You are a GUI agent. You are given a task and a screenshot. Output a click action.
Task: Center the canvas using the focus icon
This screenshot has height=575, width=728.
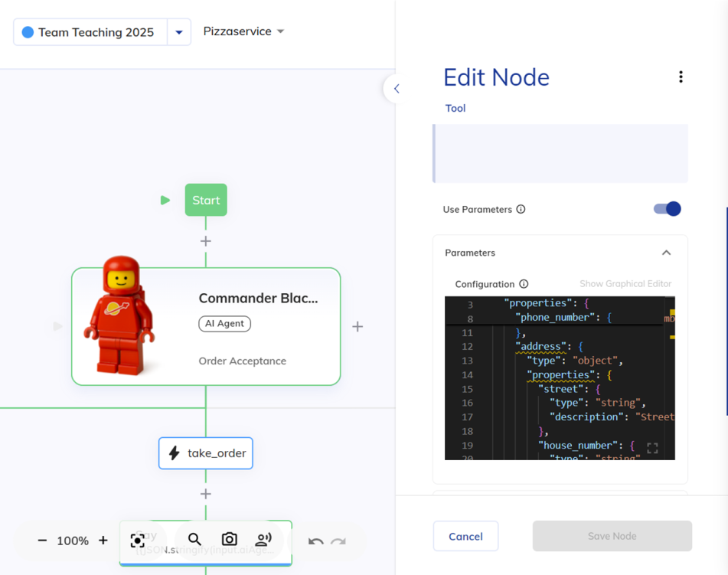(138, 540)
